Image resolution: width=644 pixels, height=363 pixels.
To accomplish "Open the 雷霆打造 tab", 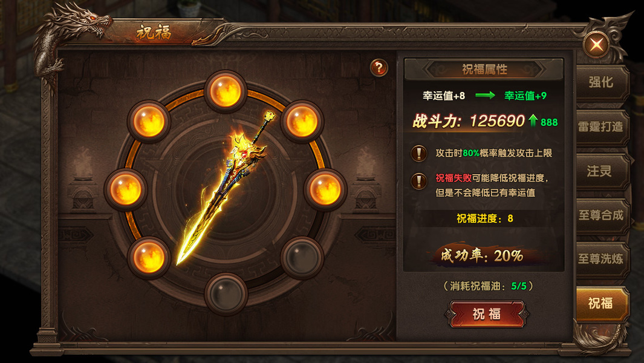I will [x=602, y=127].
